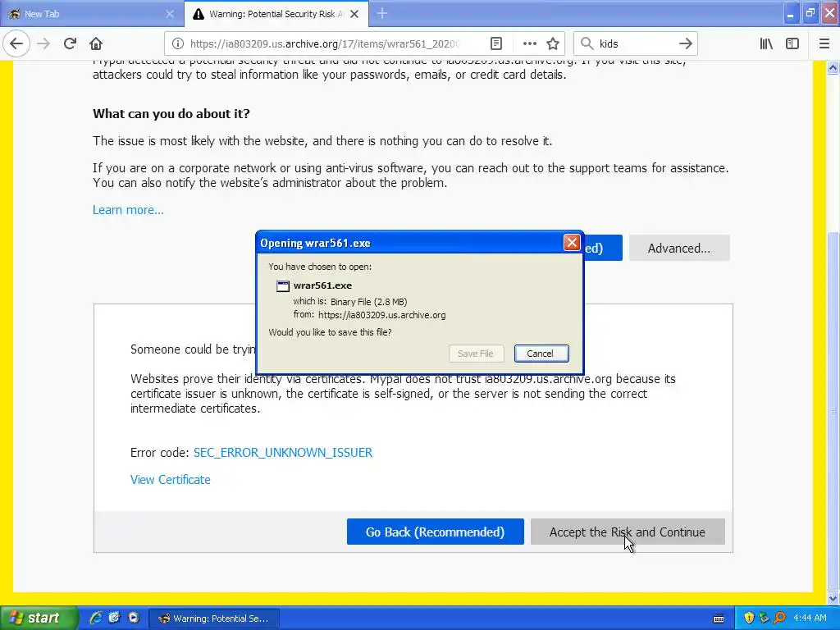
Task: Minimize the browser window
Action: [x=791, y=13]
